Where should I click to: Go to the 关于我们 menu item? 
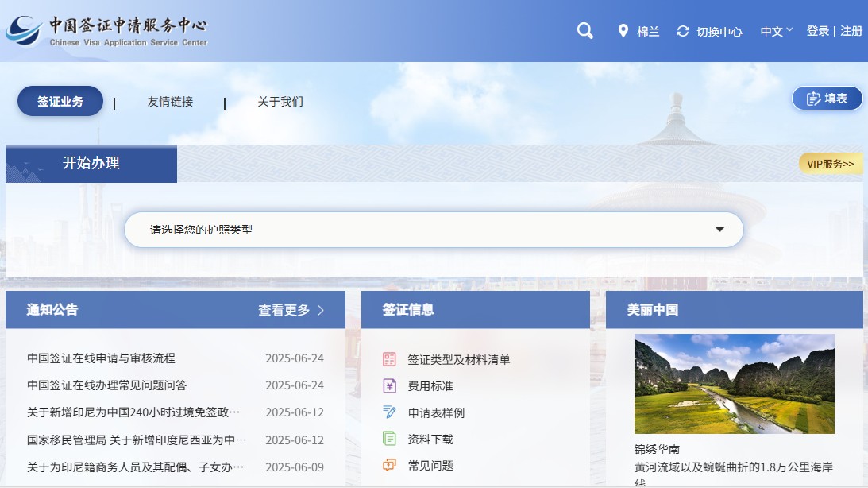tap(280, 102)
